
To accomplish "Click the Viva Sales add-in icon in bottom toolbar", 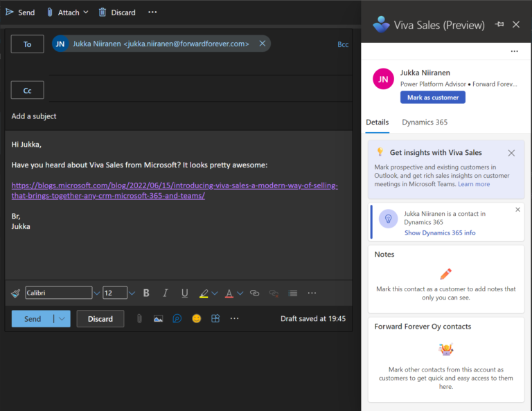I will tap(177, 318).
